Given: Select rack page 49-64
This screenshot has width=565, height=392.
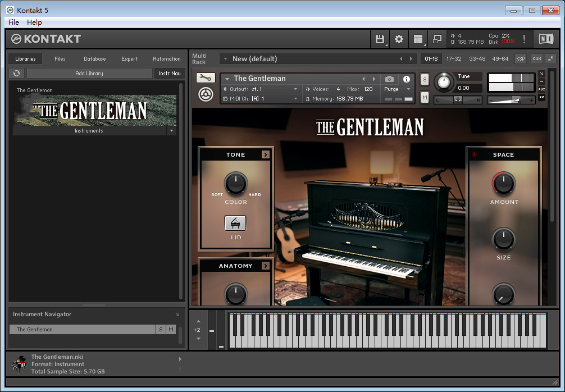Looking at the screenshot, I should pos(500,59).
